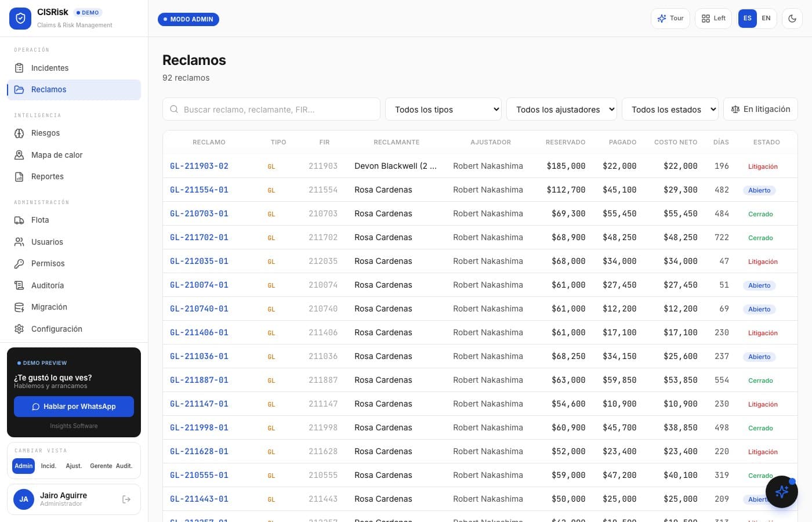This screenshot has height=522, width=812.
Task: Open claim GL-211554-01
Action: coord(199,190)
